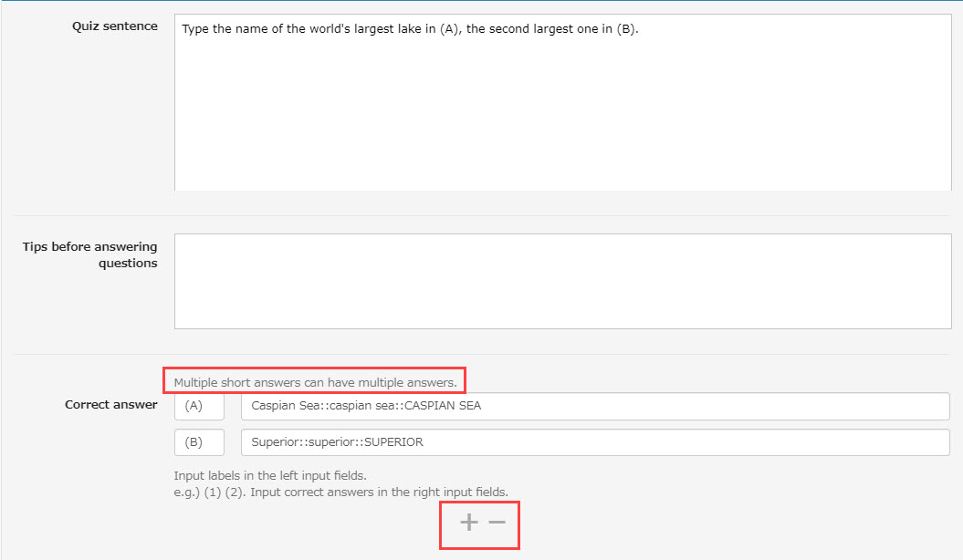Click the "Tips before answering questions" label
The image size is (963, 560).
[x=90, y=255]
